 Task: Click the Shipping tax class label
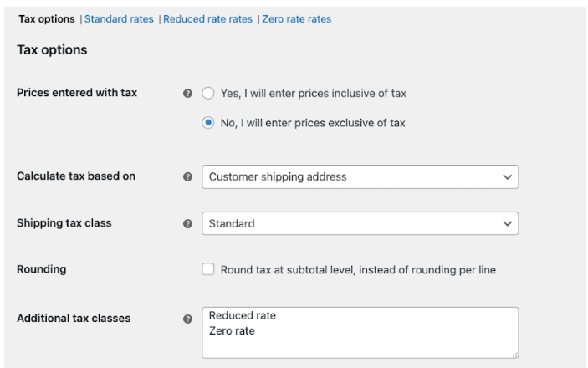click(x=64, y=223)
